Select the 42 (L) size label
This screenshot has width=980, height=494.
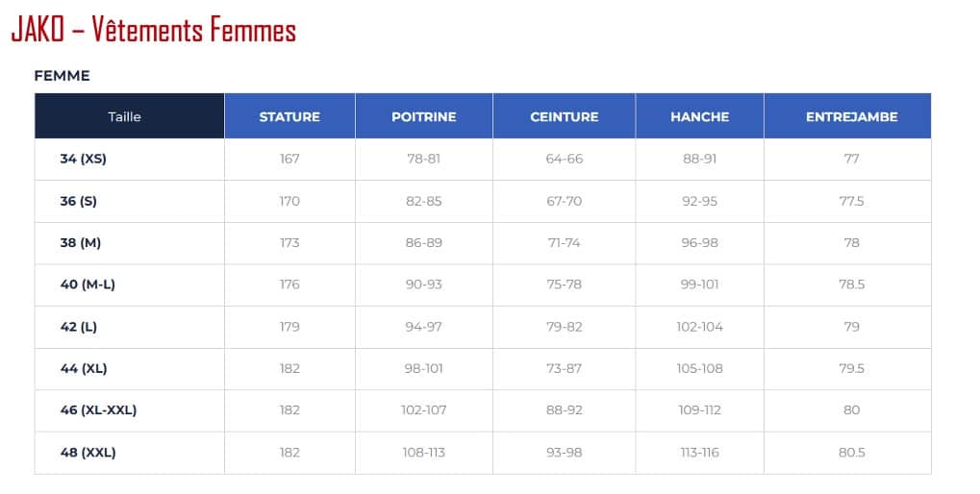tap(79, 327)
